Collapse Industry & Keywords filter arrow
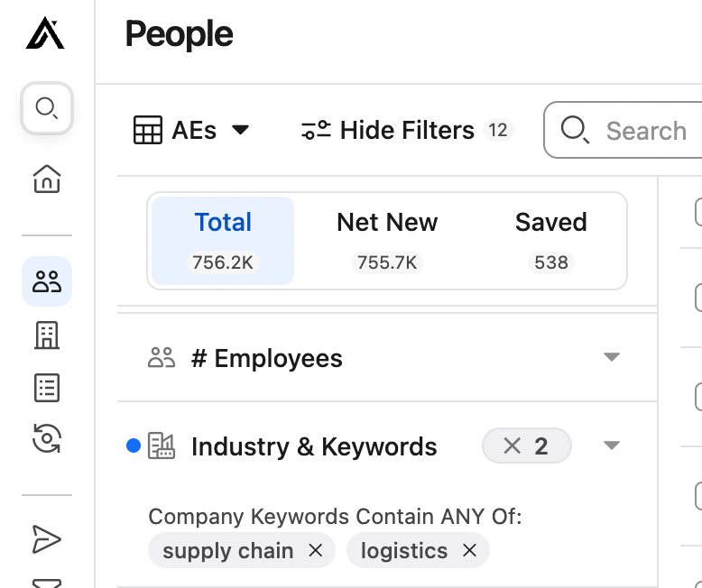Image resolution: width=702 pixels, height=588 pixels. coord(612,446)
